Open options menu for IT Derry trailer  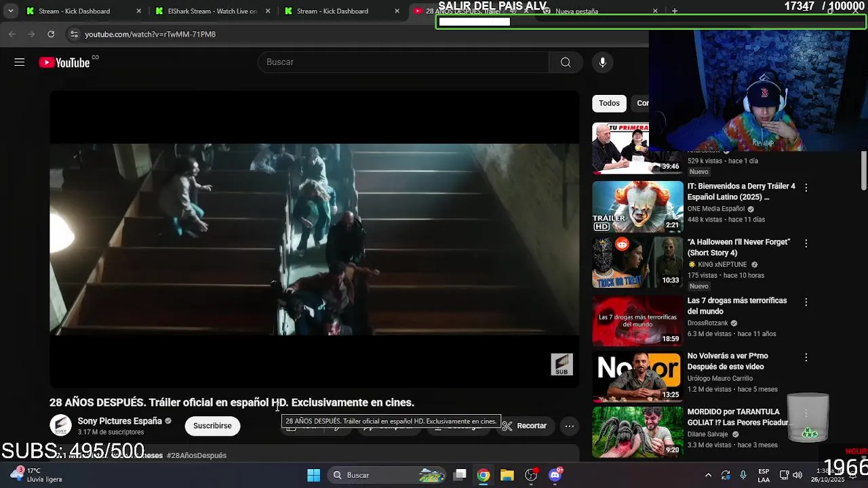(806, 187)
